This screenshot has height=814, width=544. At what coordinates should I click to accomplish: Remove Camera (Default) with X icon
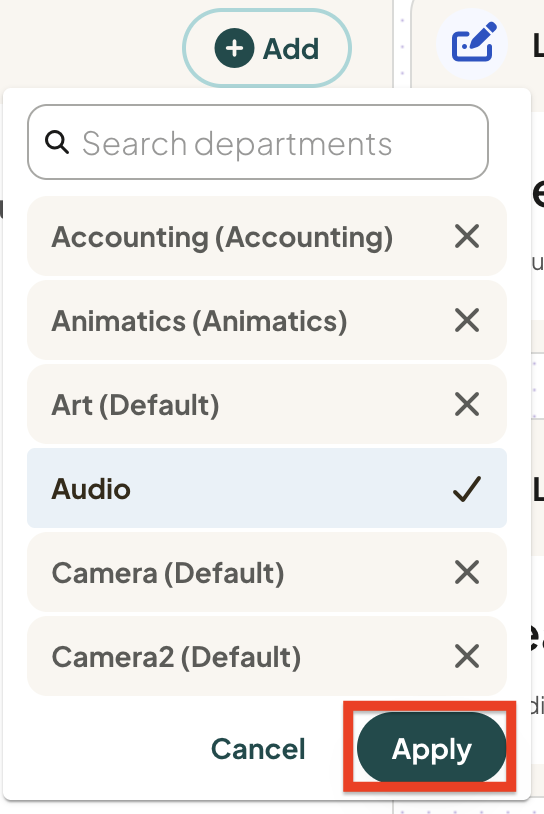click(467, 572)
